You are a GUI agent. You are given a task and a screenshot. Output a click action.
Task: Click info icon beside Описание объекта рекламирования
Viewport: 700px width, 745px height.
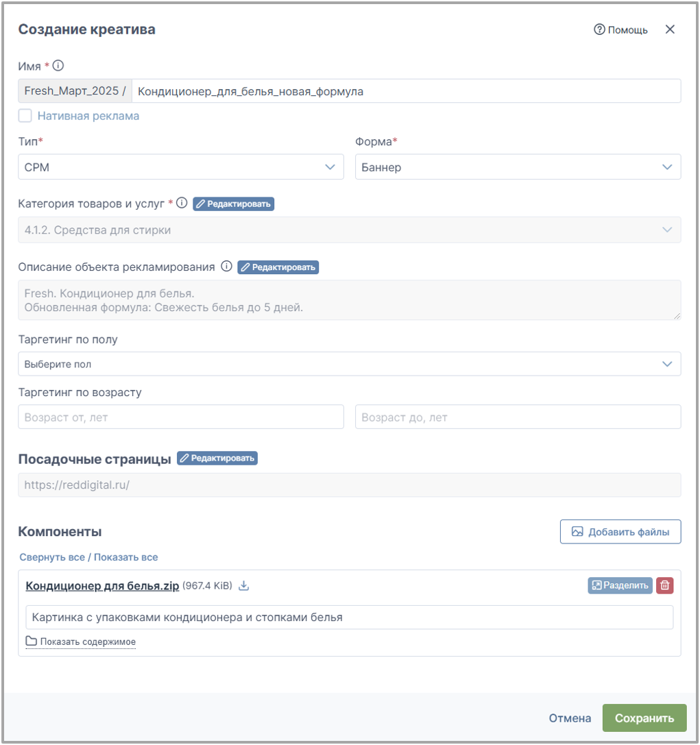point(227,266)
